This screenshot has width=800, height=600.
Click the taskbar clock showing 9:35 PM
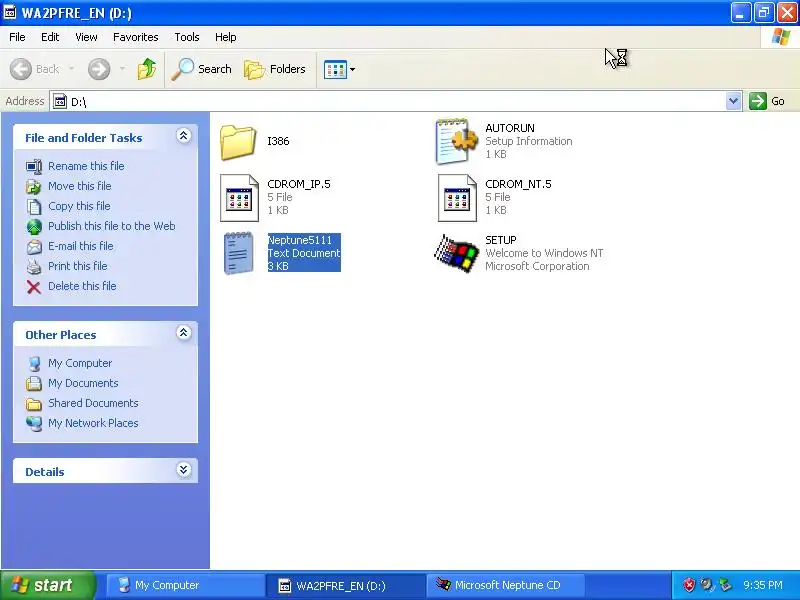click(763, 585)
